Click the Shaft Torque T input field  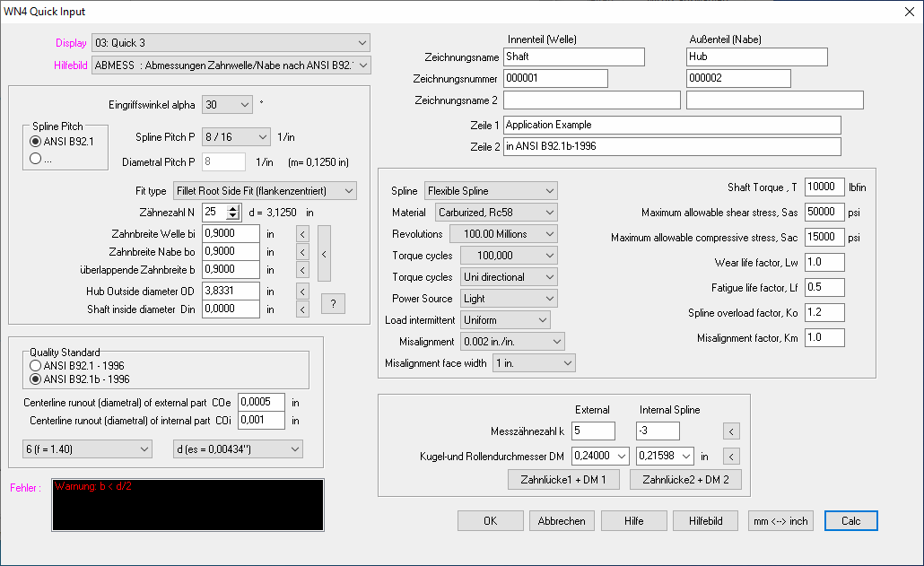[x=824, y=187]
